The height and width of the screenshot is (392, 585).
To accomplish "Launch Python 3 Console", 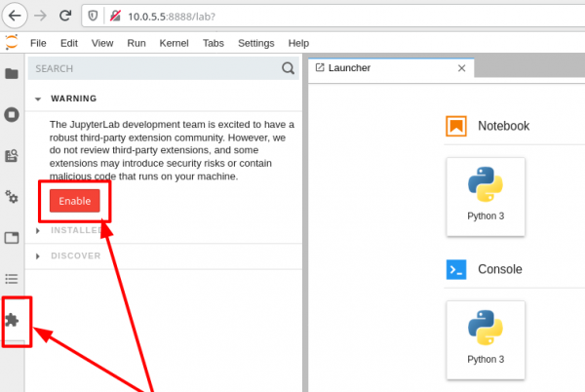I will point(486,339).
